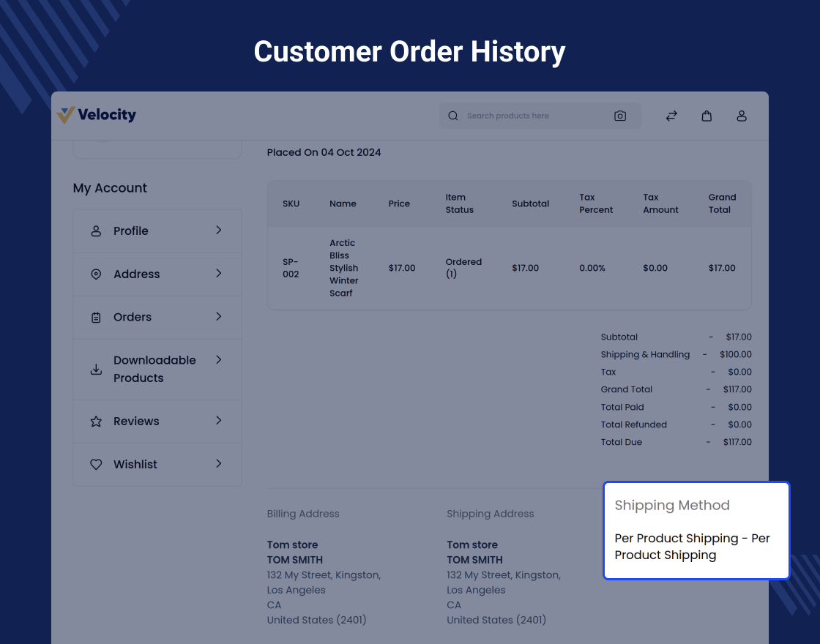Select 'Shipping & Handling' summary label
Screen dimensions: 820x644
pyautogui.click(x=645, y=354)
